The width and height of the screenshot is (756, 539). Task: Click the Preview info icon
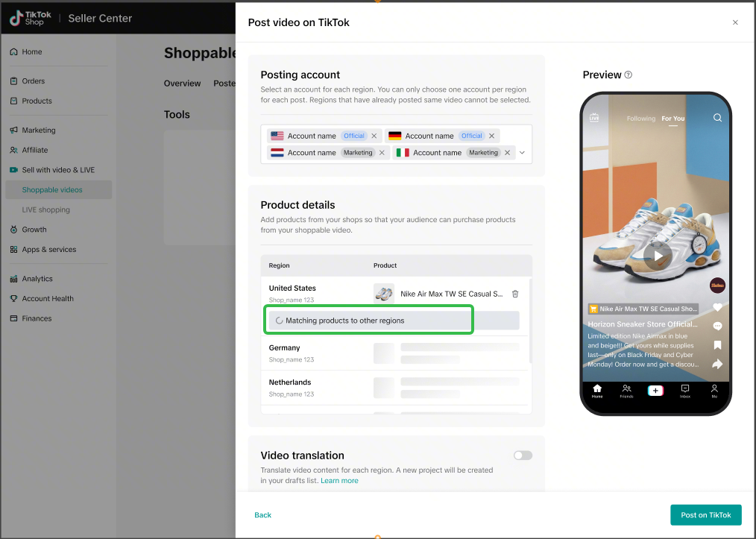[x=629, y=75]
